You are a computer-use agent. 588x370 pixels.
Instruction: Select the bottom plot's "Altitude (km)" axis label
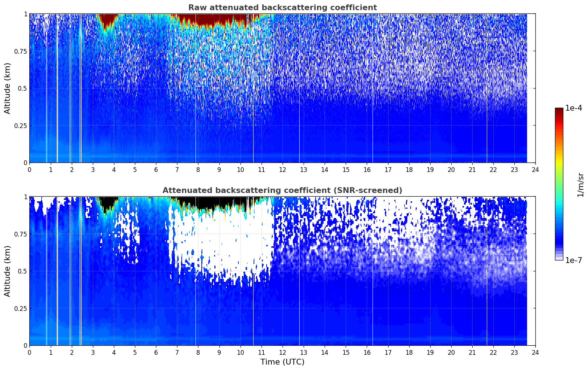[8, 271]
